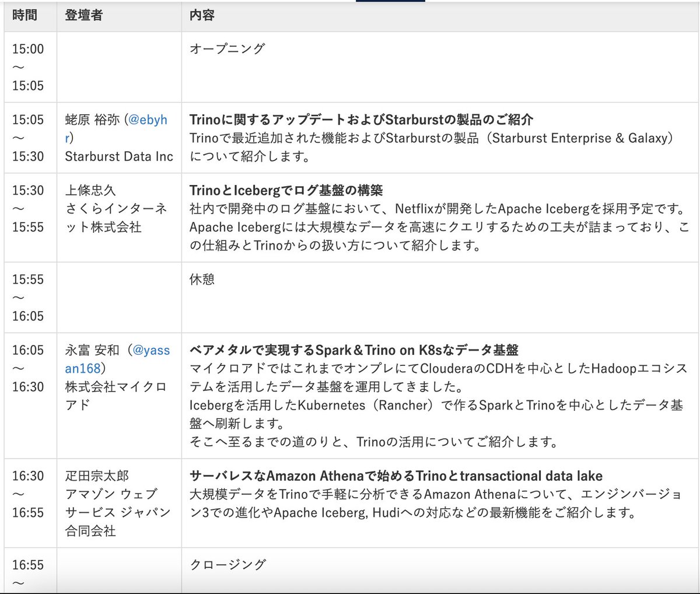The image size is (700, 594).
Task: Click the 時間 column header
Action: [30, 16]
